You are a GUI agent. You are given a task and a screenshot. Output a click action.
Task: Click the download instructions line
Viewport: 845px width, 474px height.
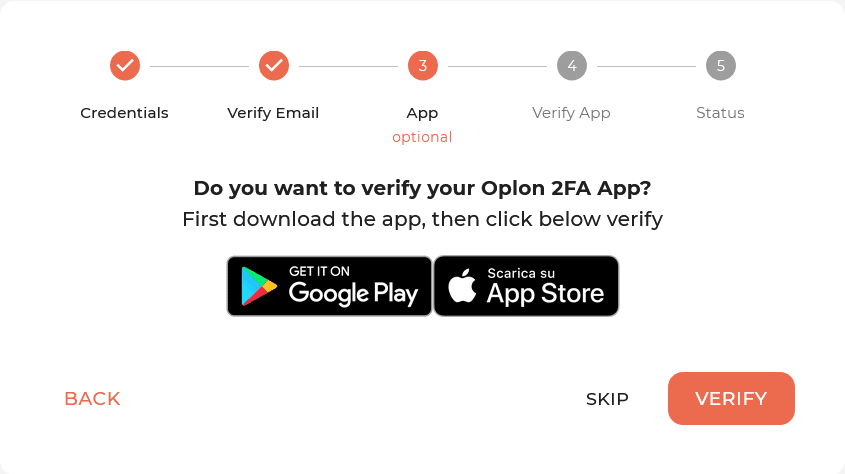[422, 220]
